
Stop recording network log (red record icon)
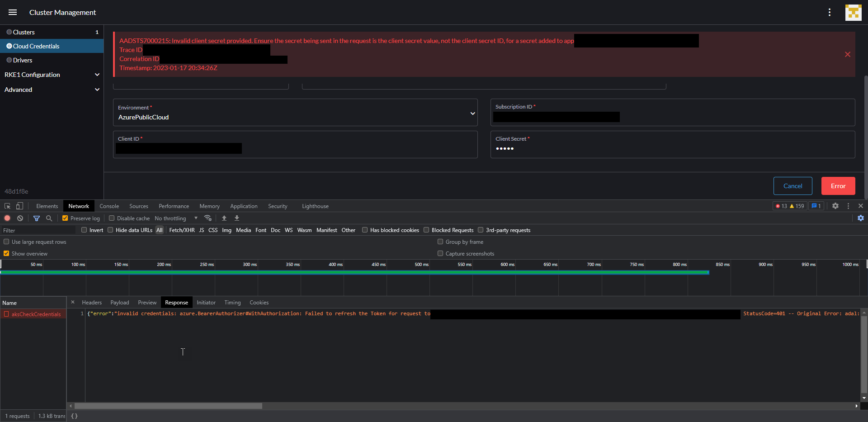point(7,218)
